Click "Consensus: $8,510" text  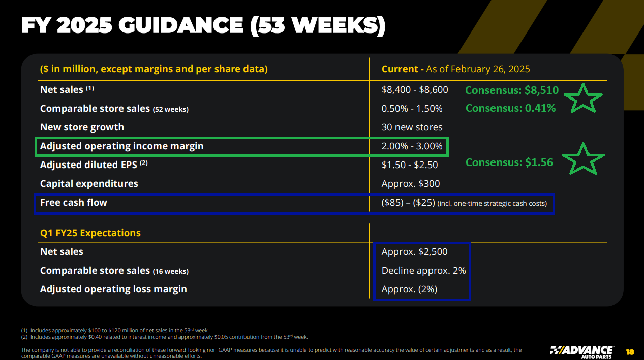[512, 90]
